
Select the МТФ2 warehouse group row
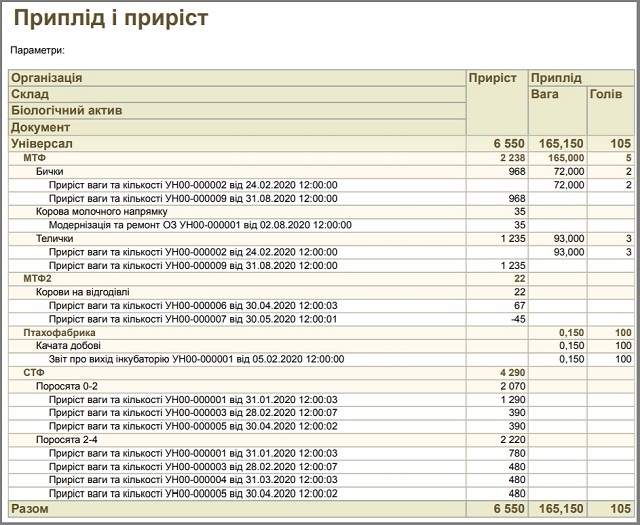tap(322, 279)
